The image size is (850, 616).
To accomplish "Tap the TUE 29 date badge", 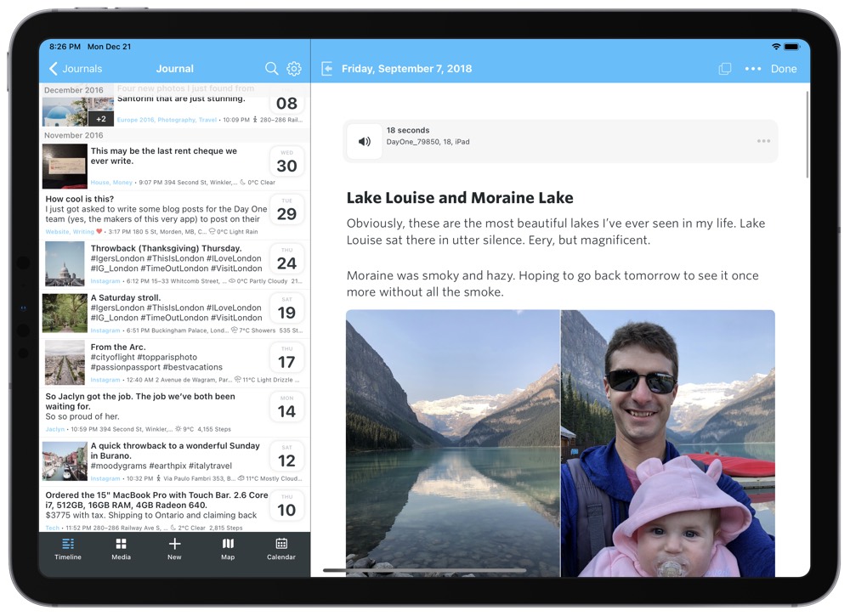I will pyautogui.click(x=286, y=210).
